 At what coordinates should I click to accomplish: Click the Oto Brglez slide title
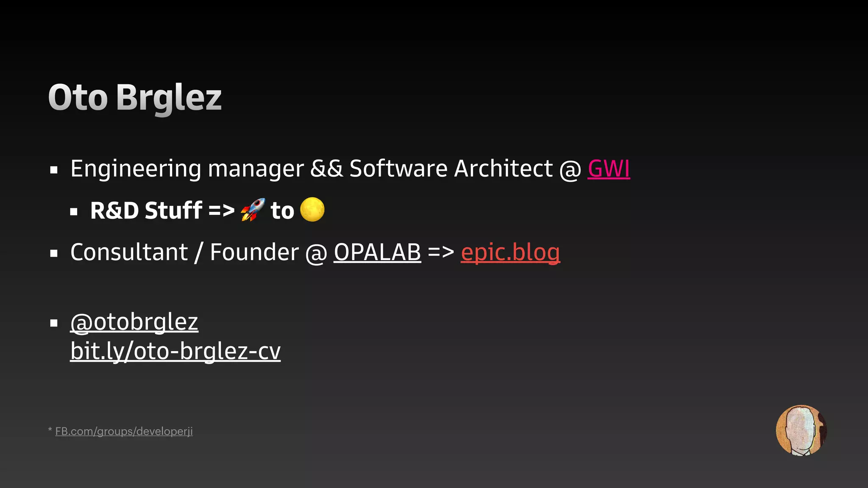tap(135, 98)
